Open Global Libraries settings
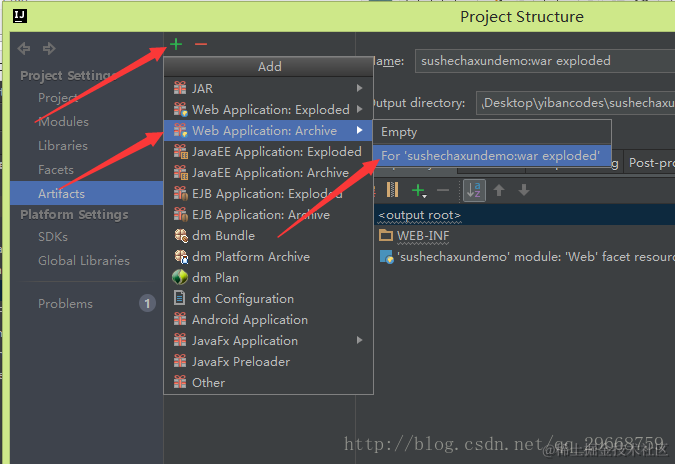675x464 pixels. click(x=84, y=260)
